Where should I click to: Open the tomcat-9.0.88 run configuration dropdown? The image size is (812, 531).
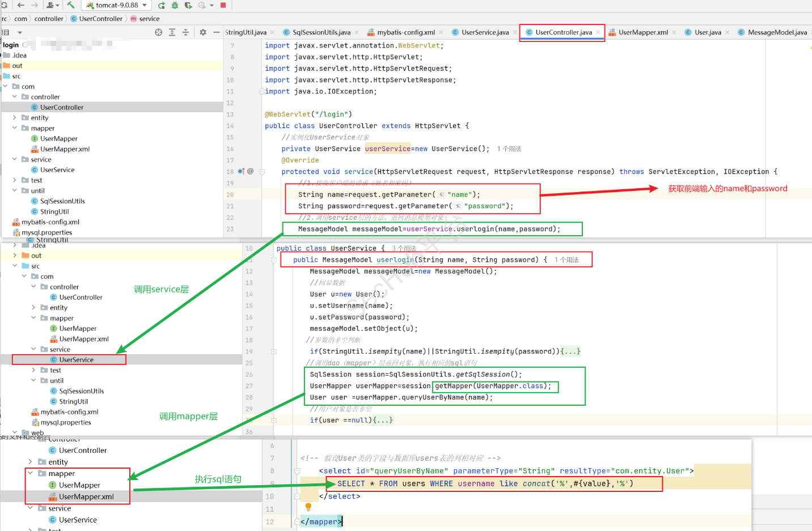pyautogui.click(x=117, y=5)
